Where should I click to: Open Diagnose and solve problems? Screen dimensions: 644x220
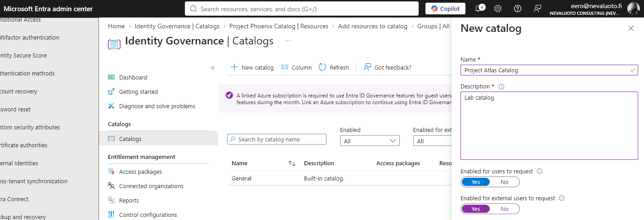158,106
